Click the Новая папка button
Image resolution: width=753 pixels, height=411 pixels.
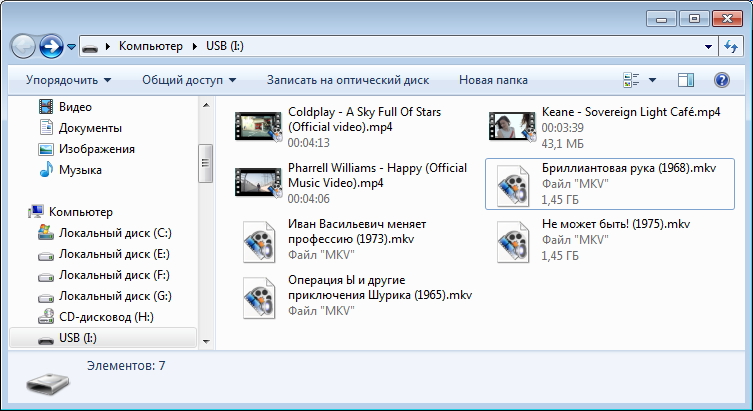[x=493, y=80]
